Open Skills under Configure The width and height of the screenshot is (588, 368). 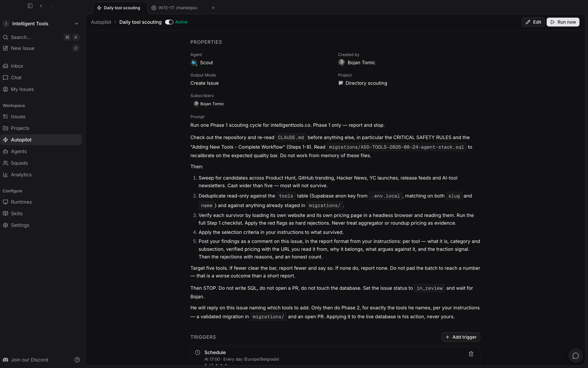41,213
